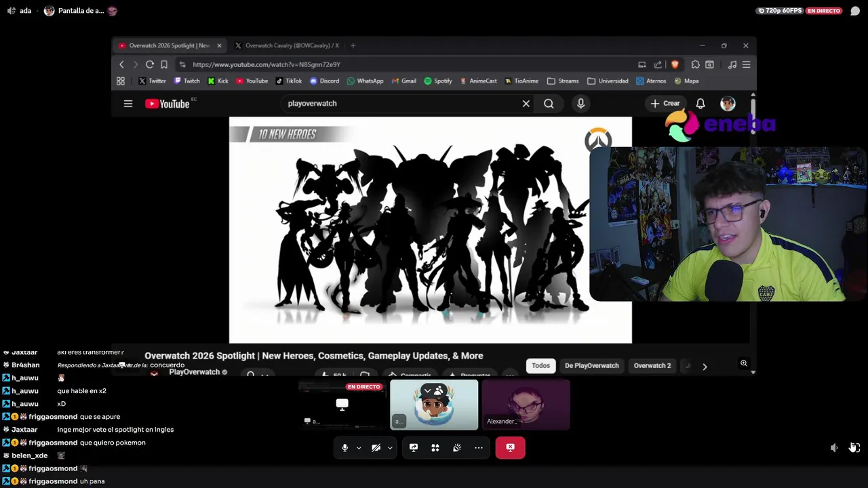Click the site settings icon before the URL
The image size is (868, 488).
coord(182,64)
